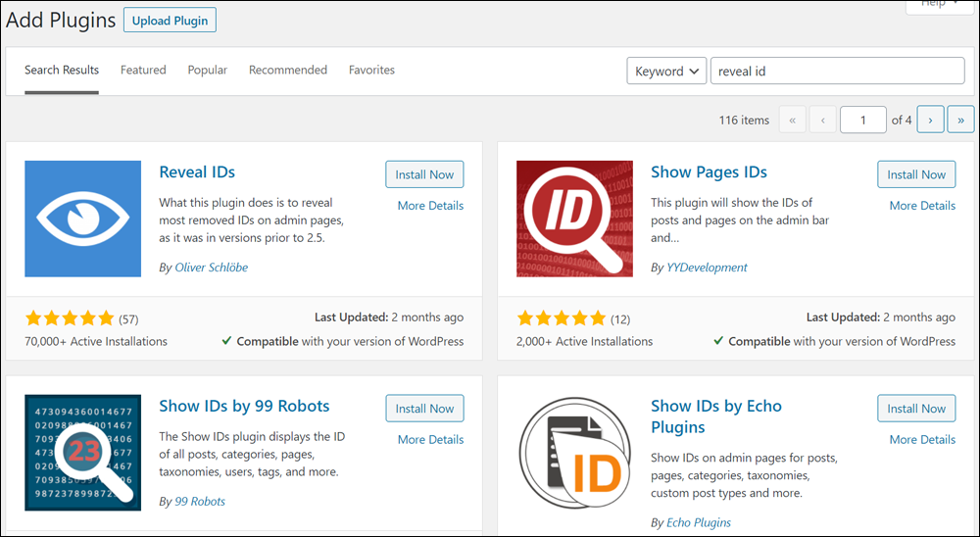Click the Reveal IDs five-star rating

click(x=70, y=318)
